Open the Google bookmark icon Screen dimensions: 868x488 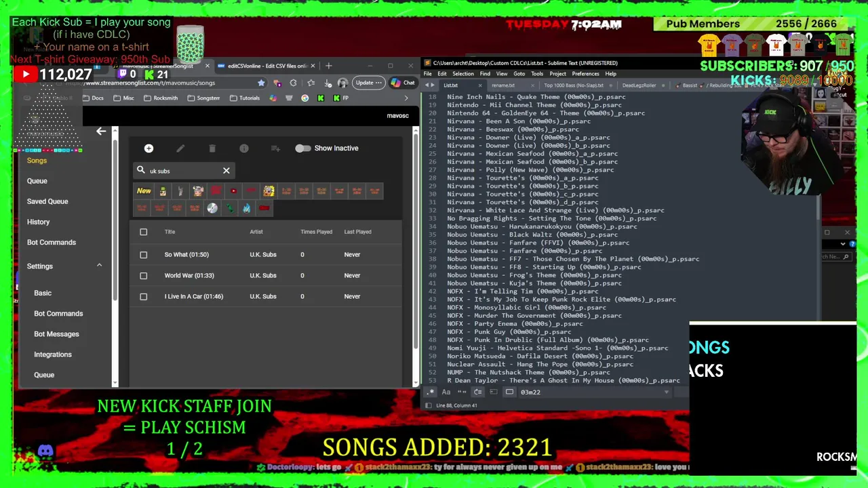[304, 98]
